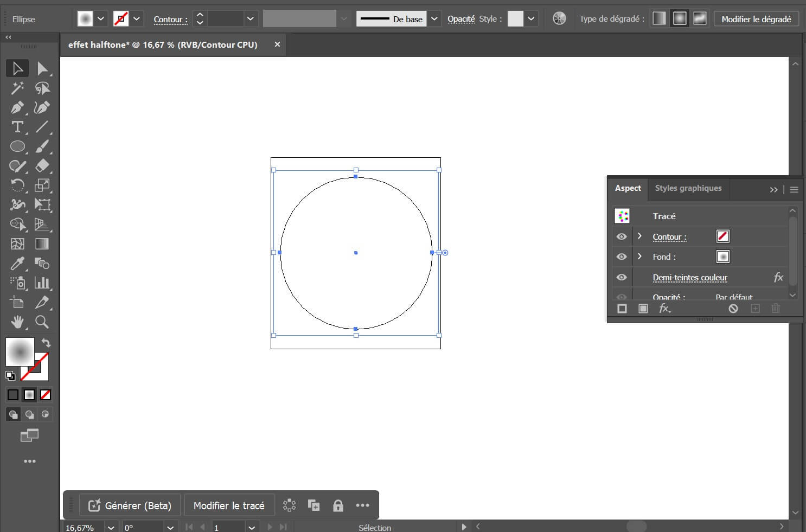Open Contour link in control bar
The width and height of the screenshot is (806, 532).
point(170,20)
